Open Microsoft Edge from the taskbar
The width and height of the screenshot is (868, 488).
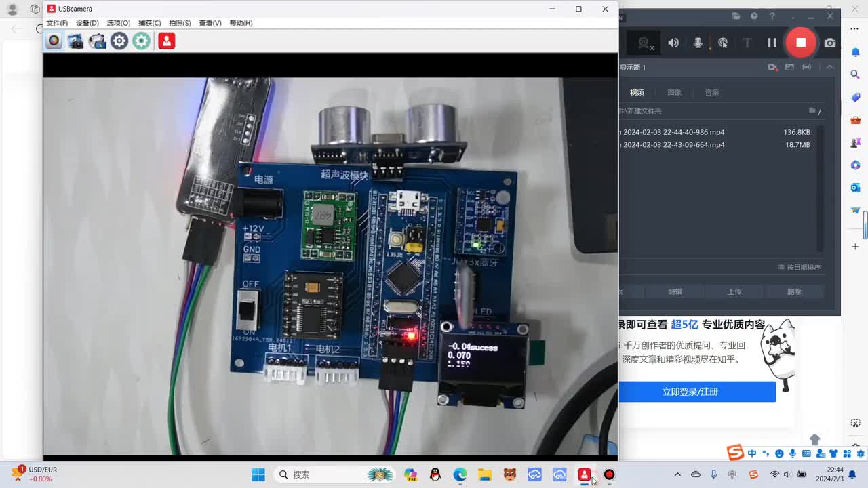[x=460, y=474]
